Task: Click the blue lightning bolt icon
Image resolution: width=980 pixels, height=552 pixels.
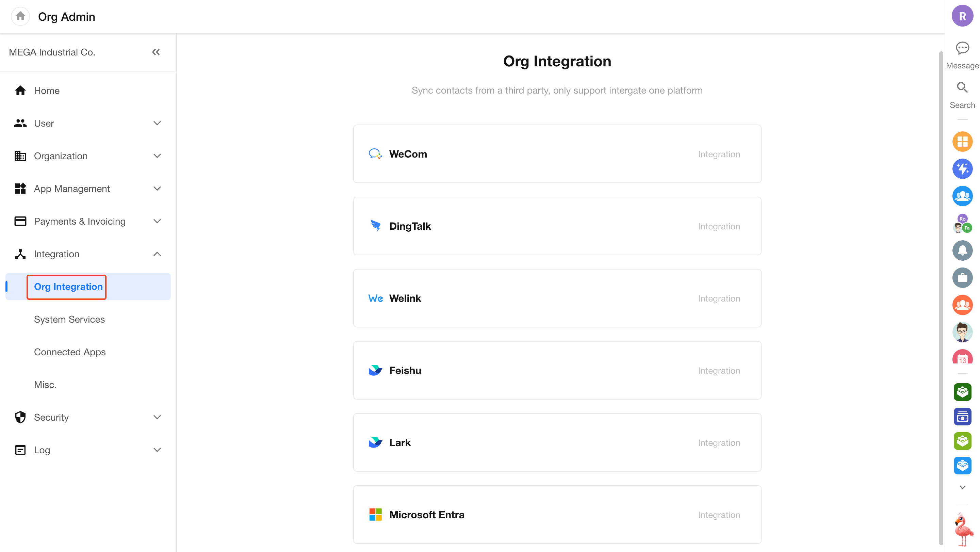Action: [x=962, y=168]
